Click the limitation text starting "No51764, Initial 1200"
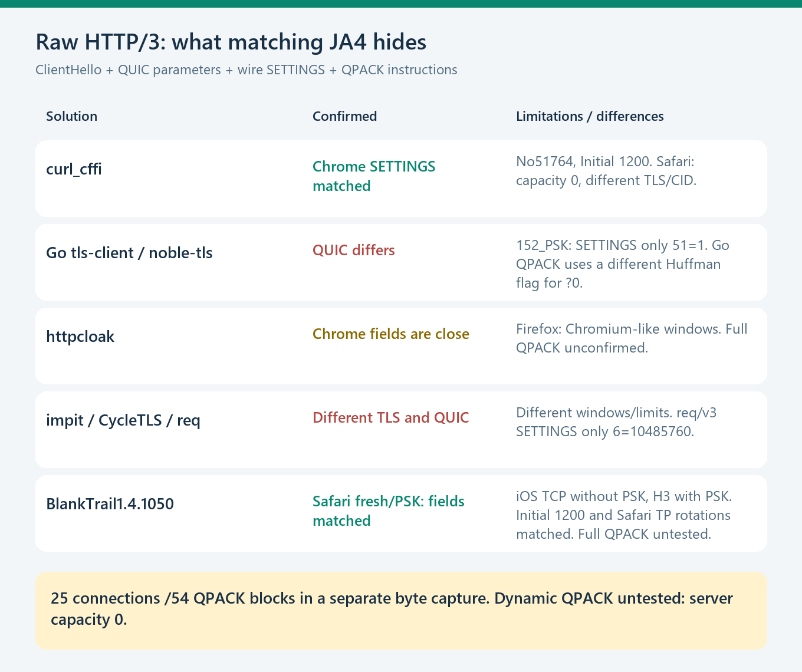 [606, 171]
